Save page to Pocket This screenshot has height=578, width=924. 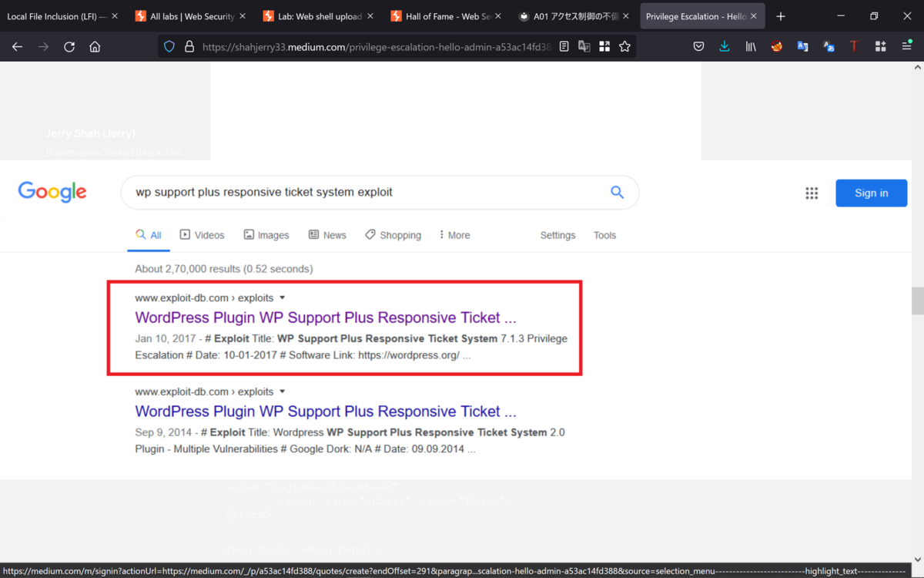tap(698, 47)
